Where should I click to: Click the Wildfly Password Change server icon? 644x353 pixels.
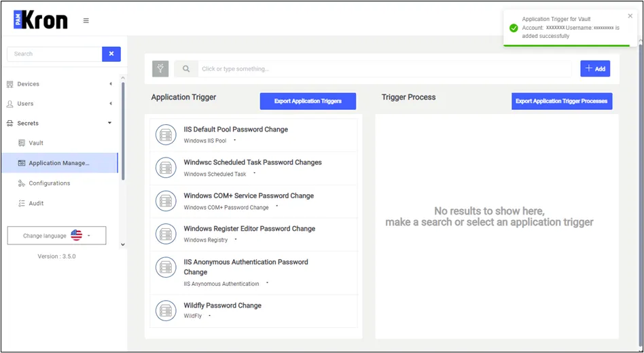pos(166,310)
